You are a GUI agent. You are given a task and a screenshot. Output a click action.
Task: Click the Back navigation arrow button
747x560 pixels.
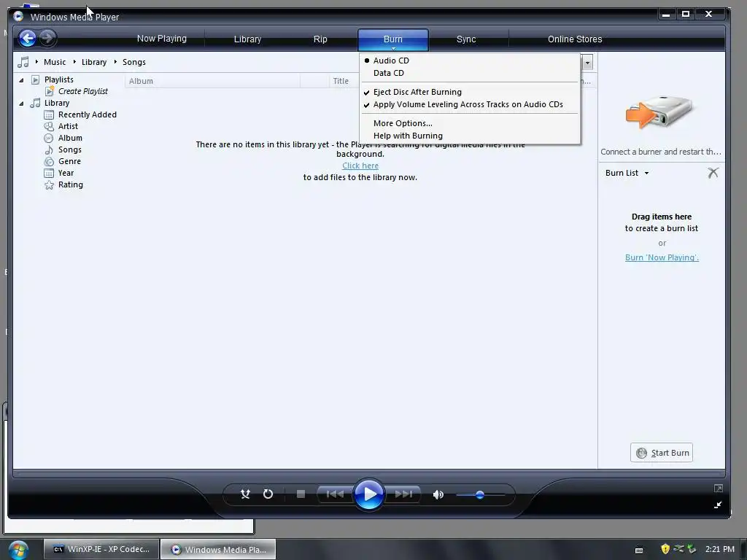tap(28, 38)
